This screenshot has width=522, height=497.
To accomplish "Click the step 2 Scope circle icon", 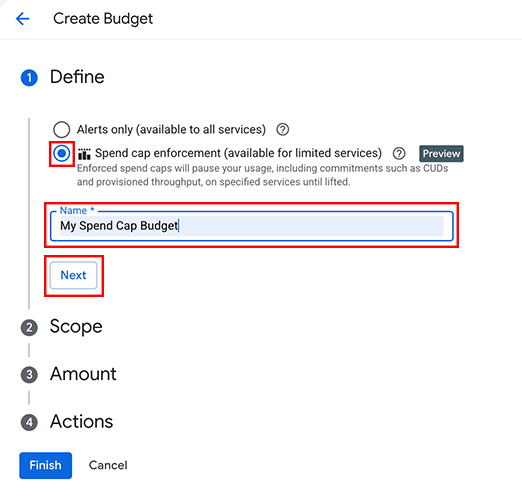I will 29,328.
